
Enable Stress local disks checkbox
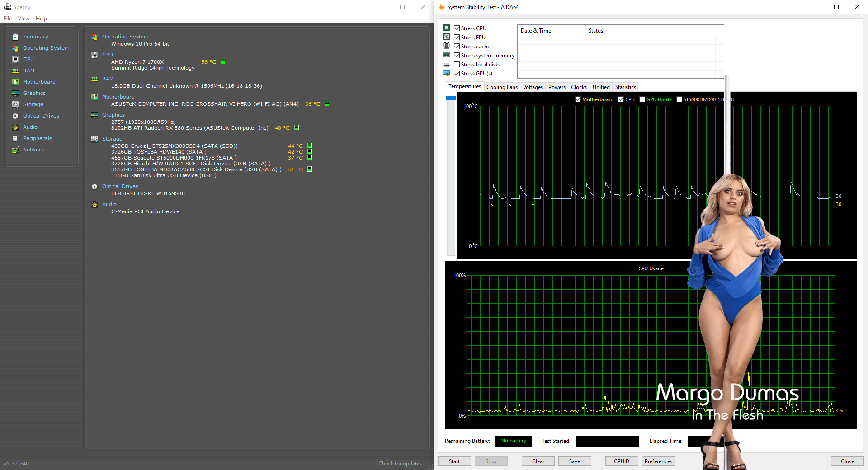(x=457, y=65)
